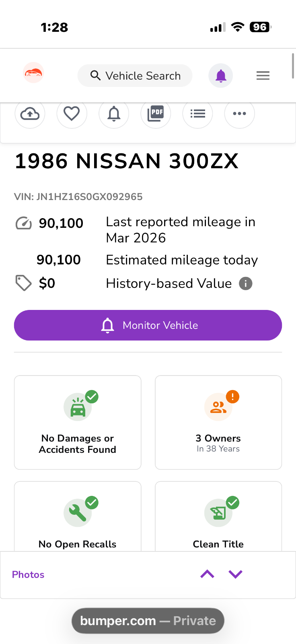Favorite this vehicle with heart icon
Screen dimensions: 296x644
tap(72, 114)
